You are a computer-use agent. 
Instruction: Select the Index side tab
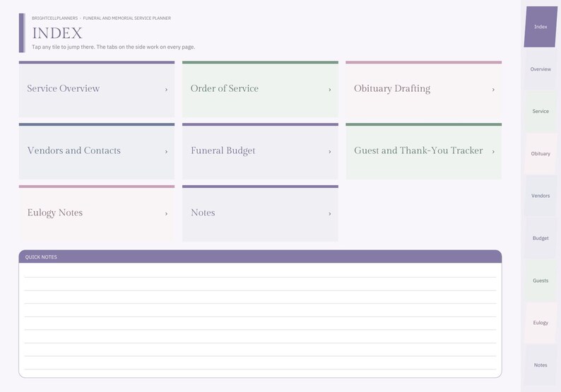[x=541, y=27]
